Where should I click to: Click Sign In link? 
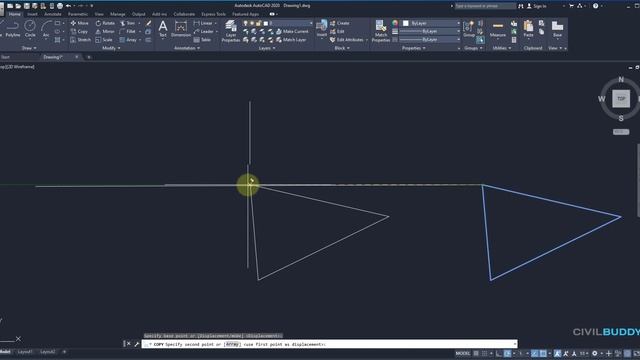pyautogui.click(x=537, y=6)
